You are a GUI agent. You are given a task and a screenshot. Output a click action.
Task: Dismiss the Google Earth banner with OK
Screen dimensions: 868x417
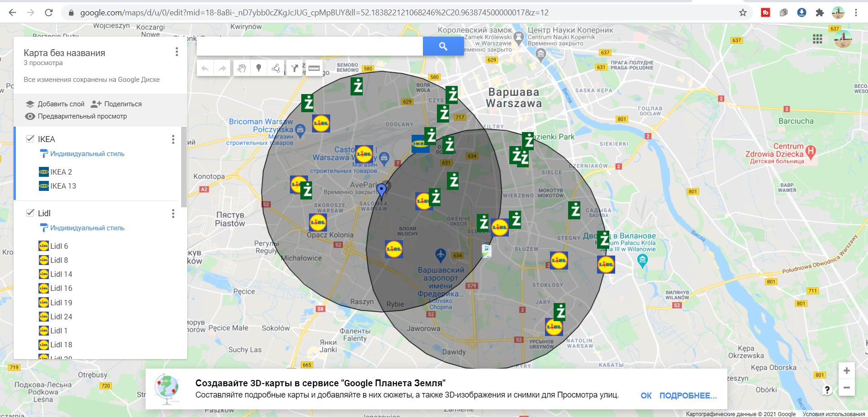click(646, 396)
